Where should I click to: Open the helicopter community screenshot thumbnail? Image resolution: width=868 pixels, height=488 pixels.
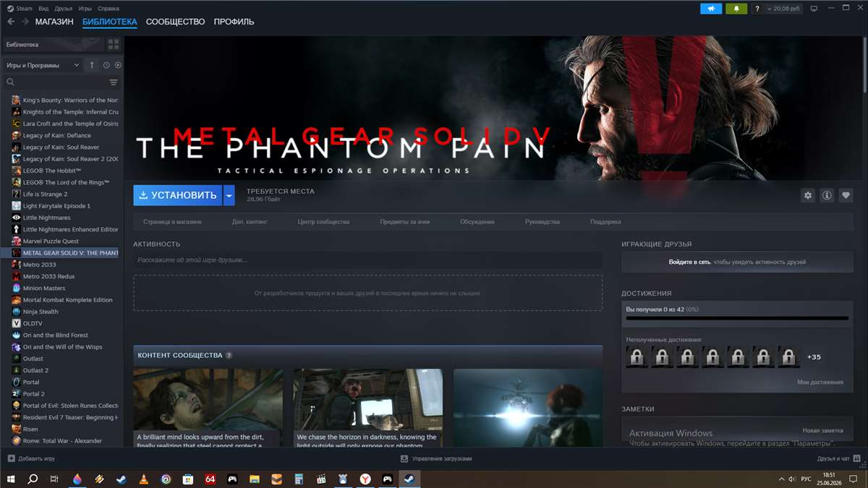tap(528, 408)
